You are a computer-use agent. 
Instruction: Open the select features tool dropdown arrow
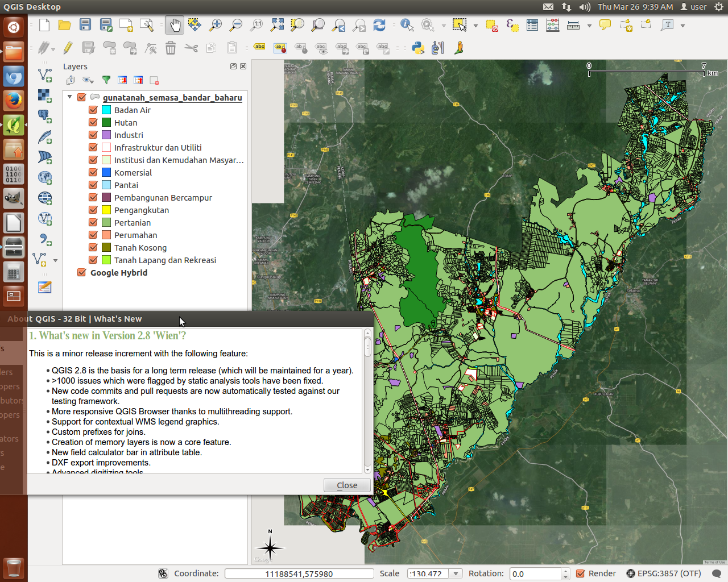coord(475,26)
